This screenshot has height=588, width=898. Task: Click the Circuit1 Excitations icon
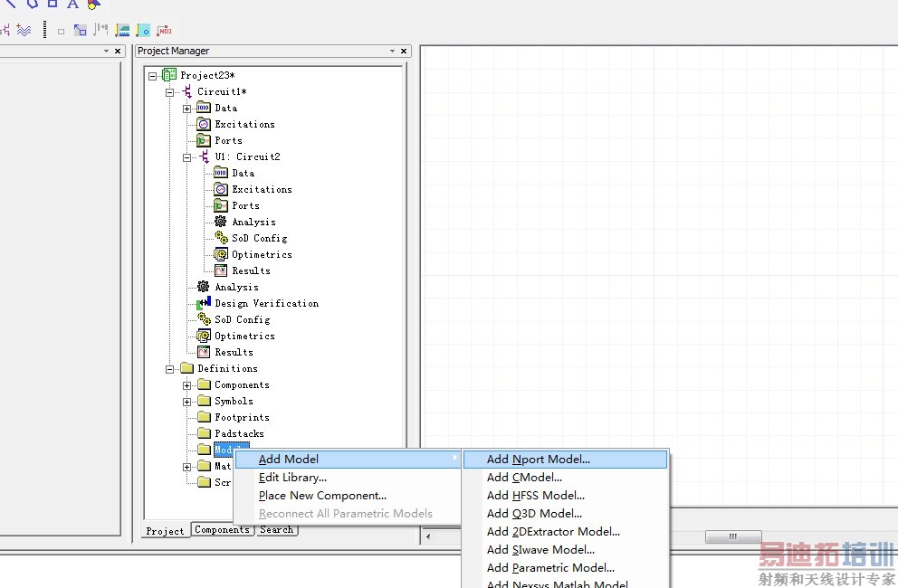(204, 124)
